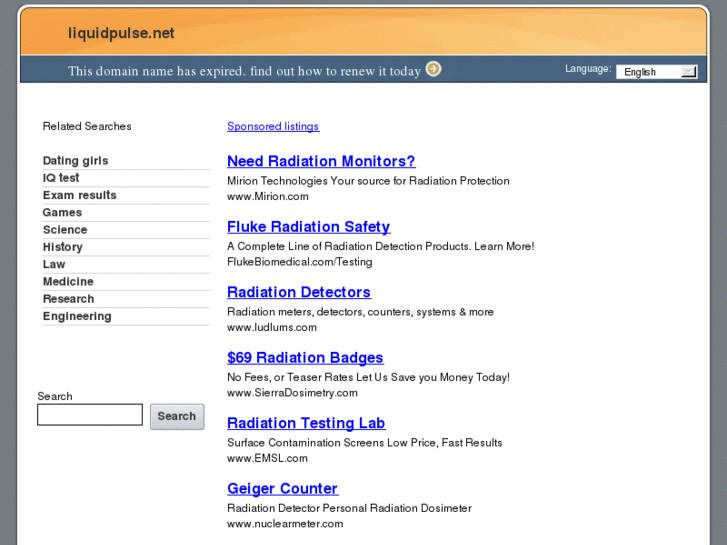Open Fluke Radiation Safety listing
The height and width of the screenshot is (545, 727).
pyautogui.click(x=308, y=226)
